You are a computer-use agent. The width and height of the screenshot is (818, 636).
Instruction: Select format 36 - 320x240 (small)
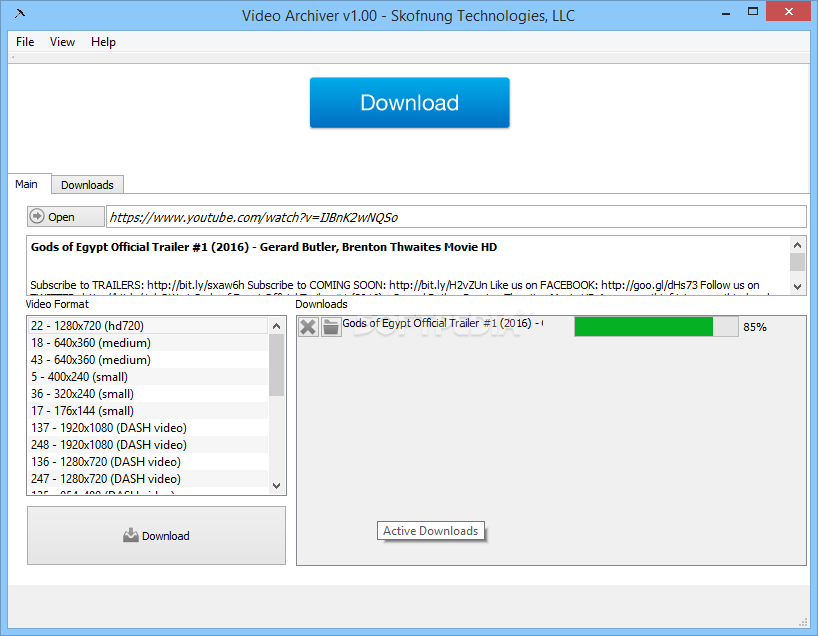148,393
